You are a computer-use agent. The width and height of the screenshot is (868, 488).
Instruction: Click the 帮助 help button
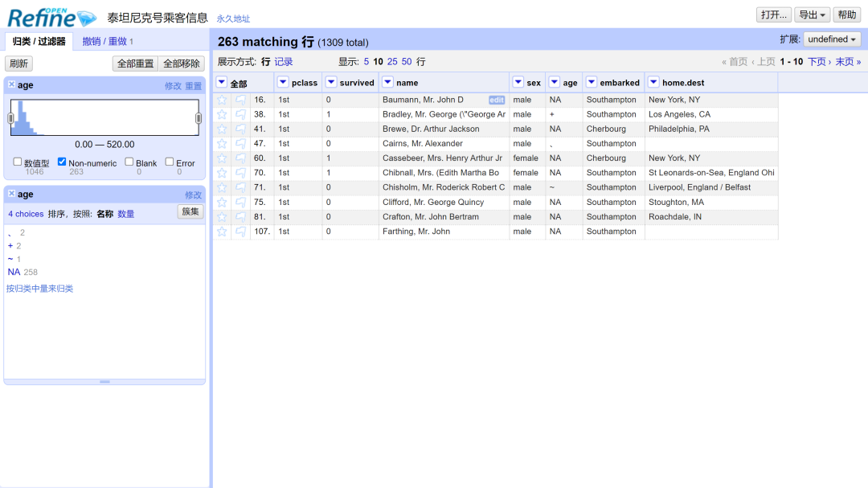[x=847, y=15]
